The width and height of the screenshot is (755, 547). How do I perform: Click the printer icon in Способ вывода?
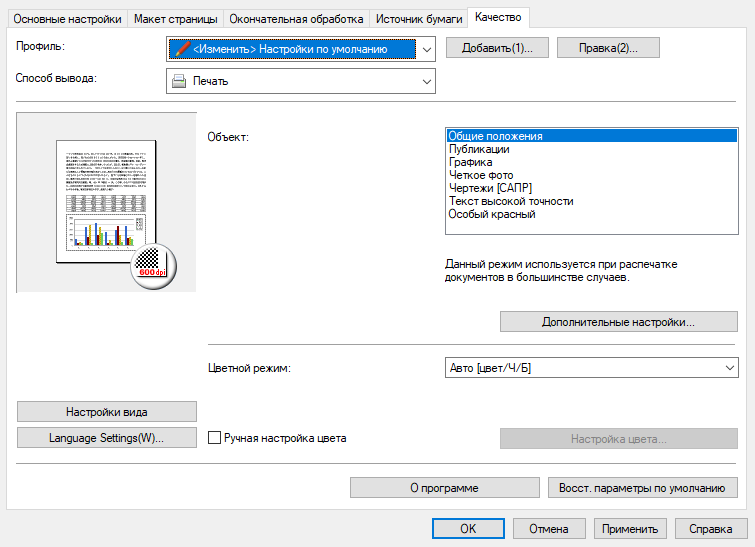click(x=179, y=81)
